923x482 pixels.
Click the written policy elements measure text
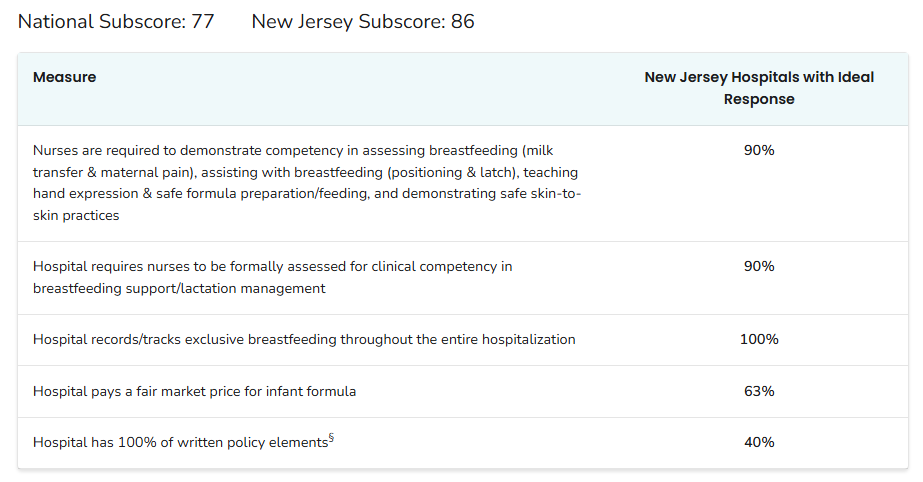coord(180,443)
